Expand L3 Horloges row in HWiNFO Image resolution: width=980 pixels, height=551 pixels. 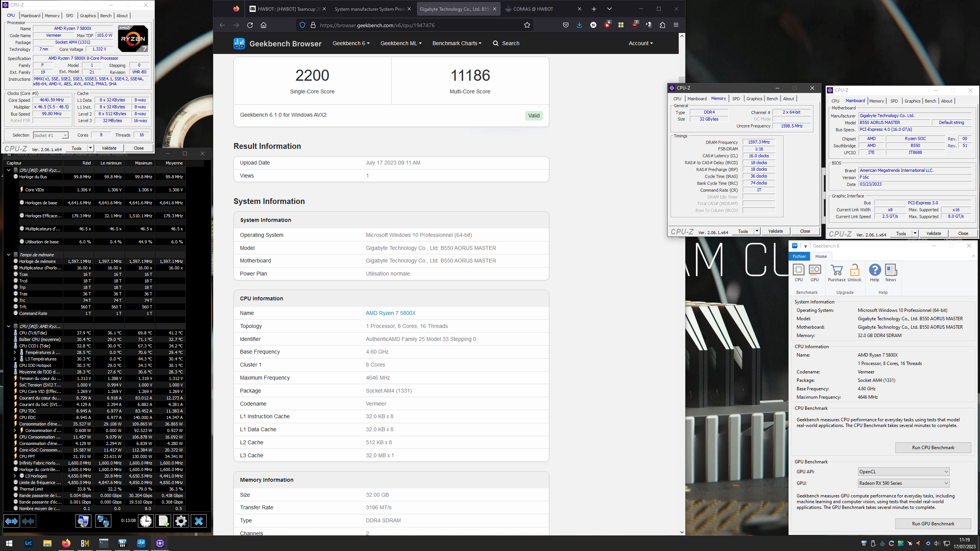tap(15, 476)
